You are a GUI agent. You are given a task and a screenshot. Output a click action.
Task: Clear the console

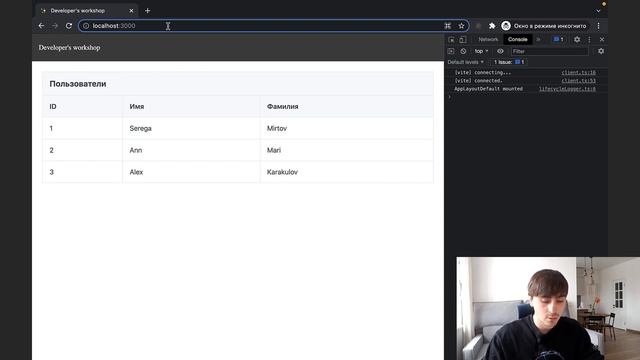463,51
